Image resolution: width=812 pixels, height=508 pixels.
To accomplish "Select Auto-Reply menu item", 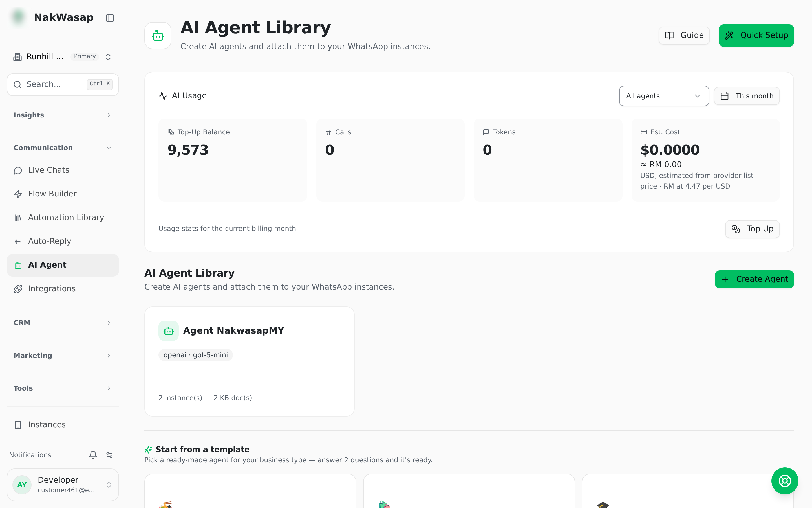I will point(63,241).
